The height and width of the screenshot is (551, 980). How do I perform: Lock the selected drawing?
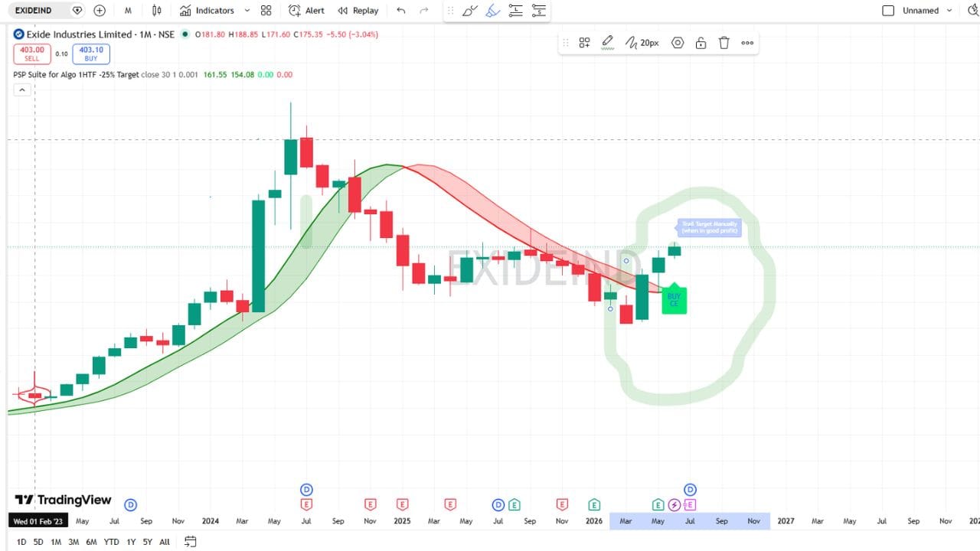pos(701,43)
